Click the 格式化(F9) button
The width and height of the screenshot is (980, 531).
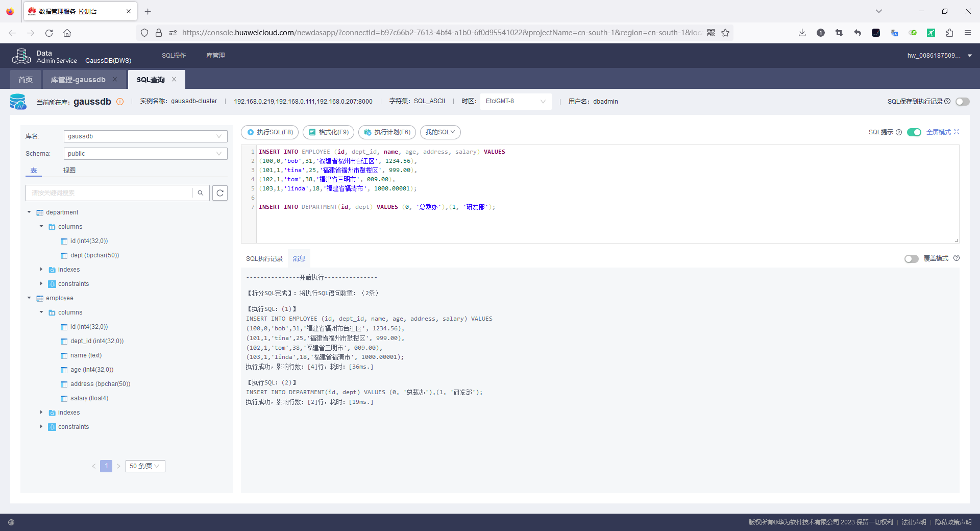tap(329, 132)
